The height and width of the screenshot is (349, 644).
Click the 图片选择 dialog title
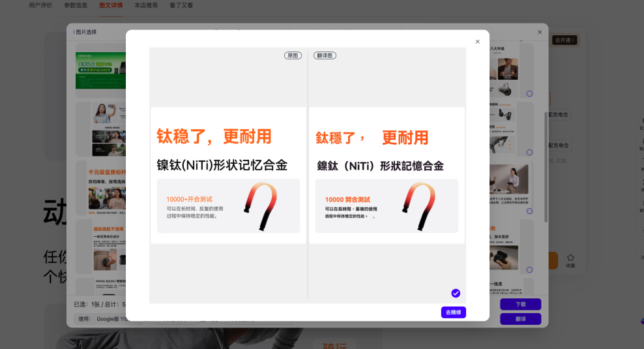pyautogui.click(x=86, y=32)
